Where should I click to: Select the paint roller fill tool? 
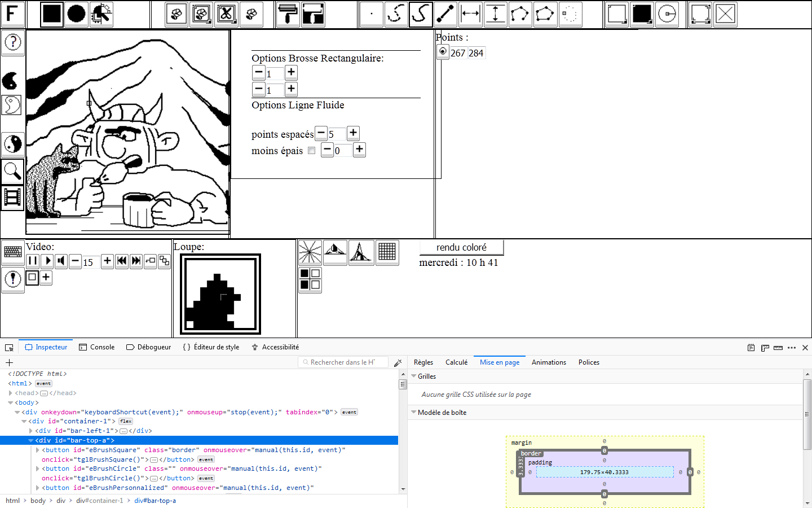(x=288, y=14)
